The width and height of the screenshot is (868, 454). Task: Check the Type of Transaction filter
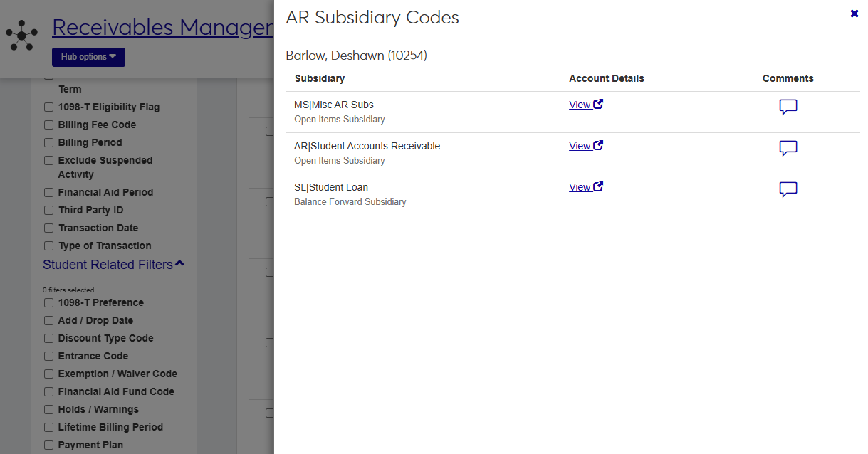point(48,246)
